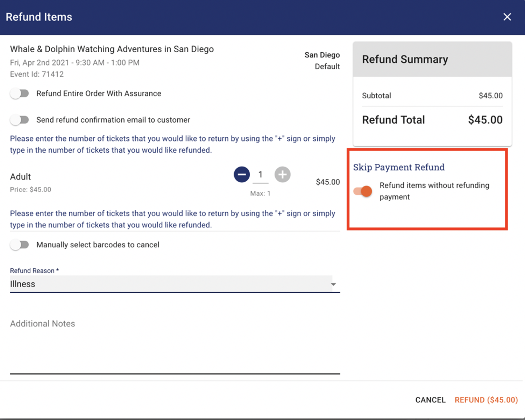Close the Refund Items dialog

(x=507, y=17)
